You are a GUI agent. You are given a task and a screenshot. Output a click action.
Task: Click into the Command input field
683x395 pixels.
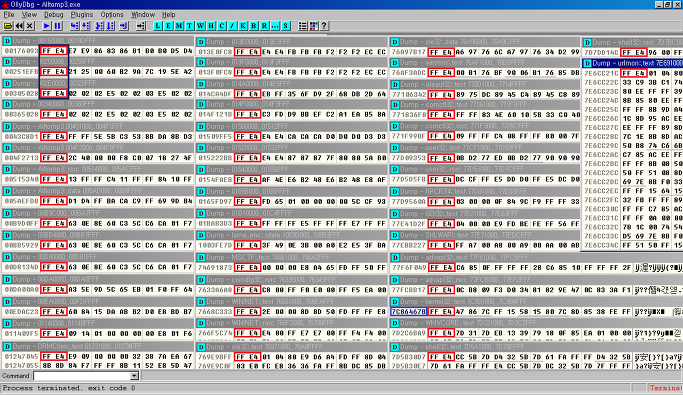82,376
